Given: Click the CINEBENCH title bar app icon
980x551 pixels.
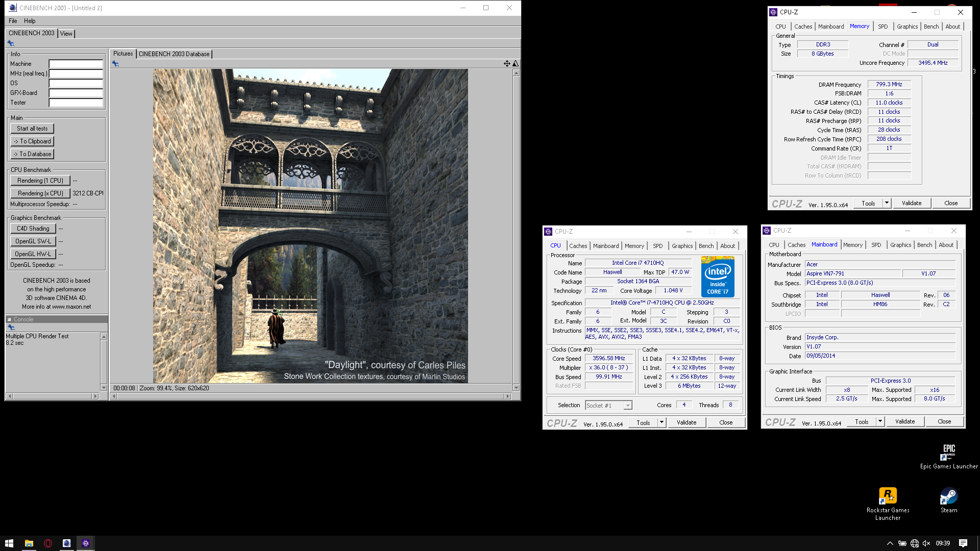Looking at the screenshot, I should click(x=13, y=8).
